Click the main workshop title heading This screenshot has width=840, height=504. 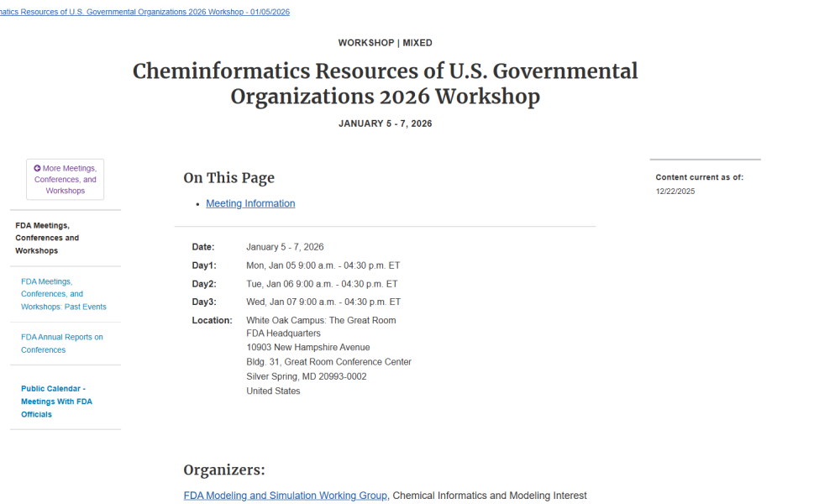tap(386, 83)
